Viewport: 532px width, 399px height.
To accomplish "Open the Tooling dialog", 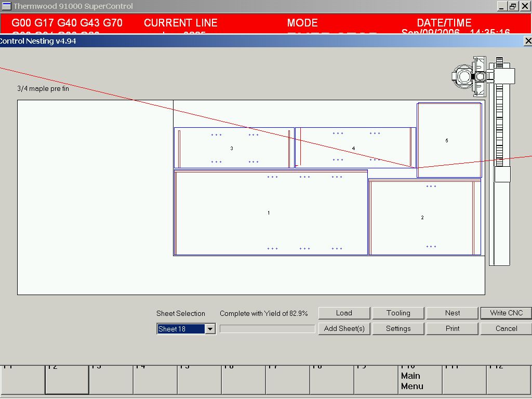I will point(398,313).
